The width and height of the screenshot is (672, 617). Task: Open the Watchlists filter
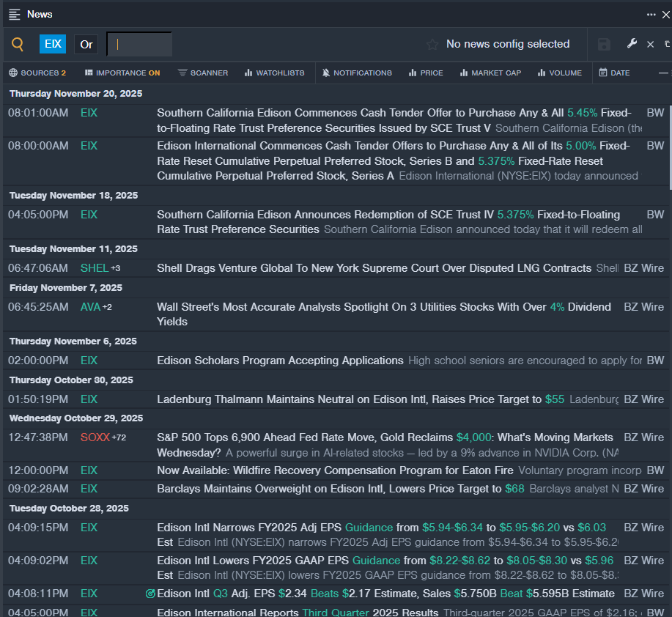coord(274,73)
